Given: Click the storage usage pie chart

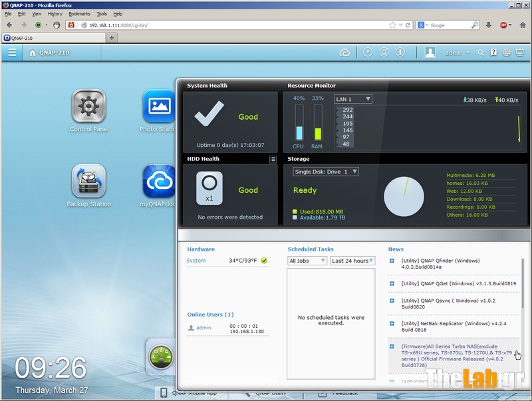Looking at the screenshot, I should click(x=404, y=196).
